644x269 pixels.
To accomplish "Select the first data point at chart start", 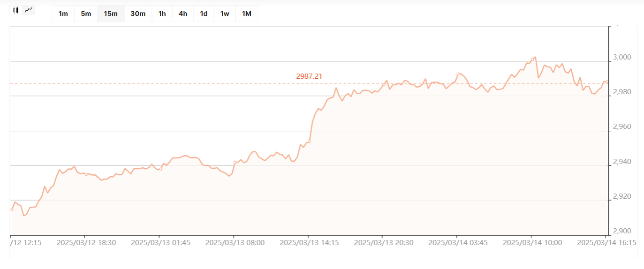I will tap(12, 209).
